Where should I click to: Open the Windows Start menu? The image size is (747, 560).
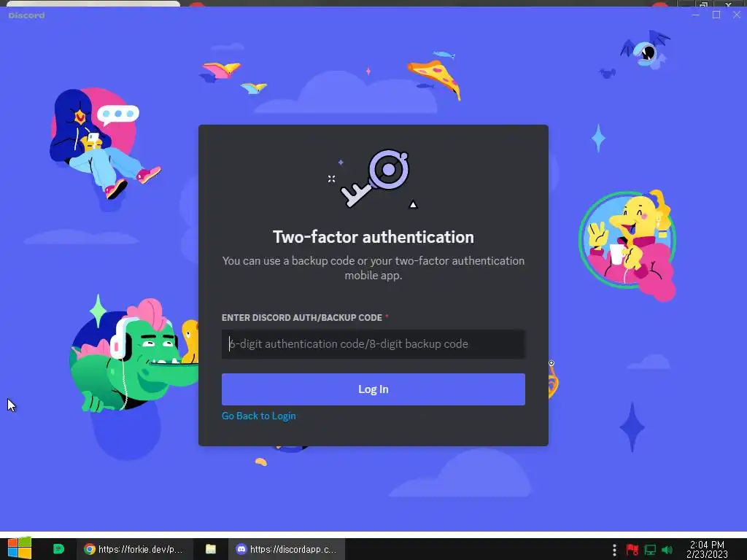(19, 548)
